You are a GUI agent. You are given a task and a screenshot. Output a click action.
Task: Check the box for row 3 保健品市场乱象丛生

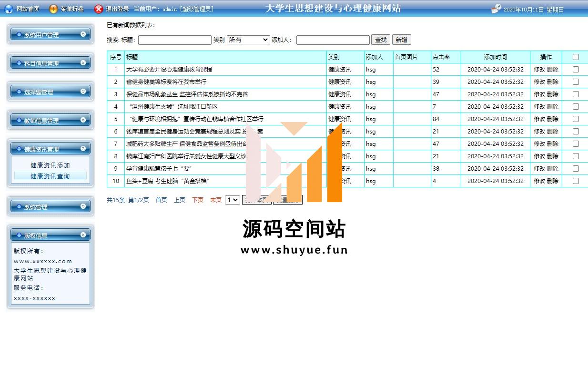click(576, 94)
